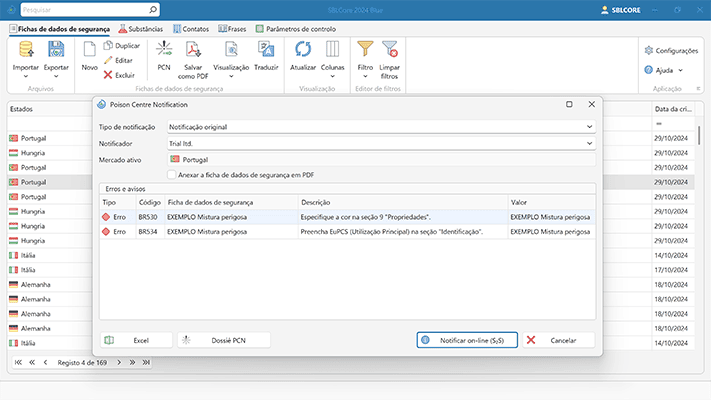
Task: Click the Excluir red X icon
Action: click(108, 75)
